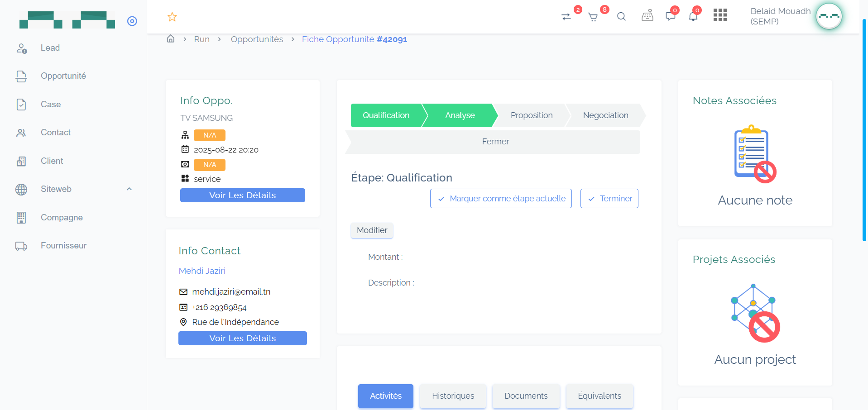
Task: Click the TV SAMSUNG opportunity name
Action: 206,118
